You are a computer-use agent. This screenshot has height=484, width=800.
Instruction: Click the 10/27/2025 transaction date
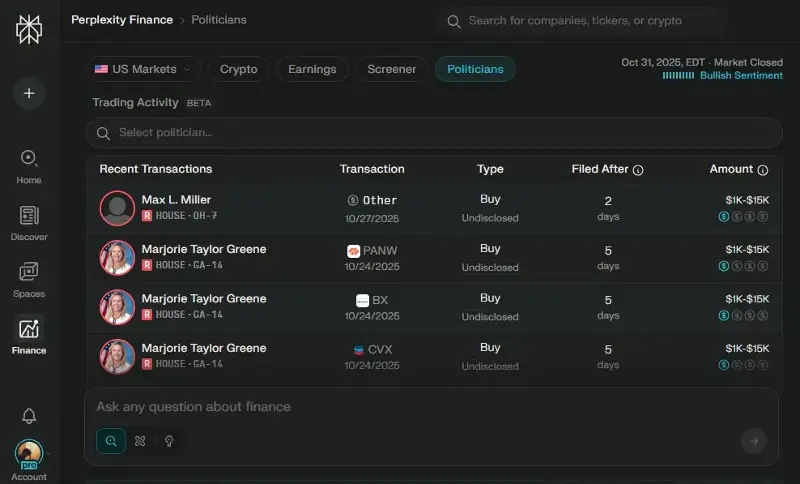(371, 219)
